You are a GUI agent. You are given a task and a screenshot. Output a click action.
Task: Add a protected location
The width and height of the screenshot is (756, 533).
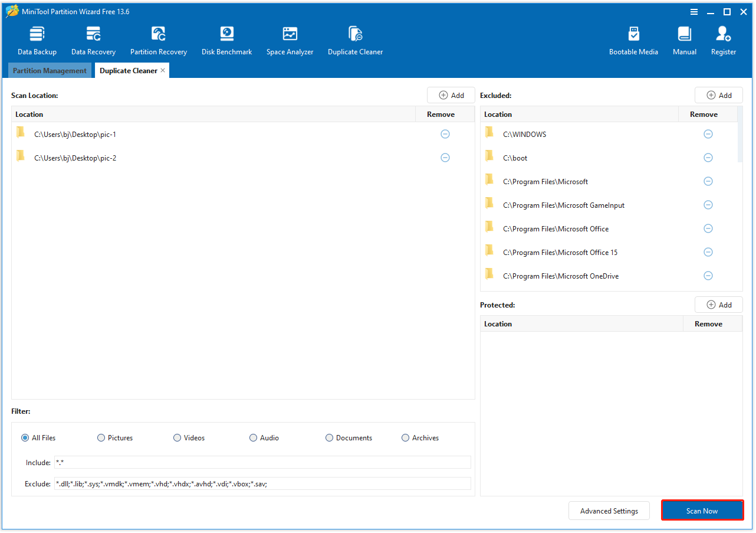pos(719,305)
